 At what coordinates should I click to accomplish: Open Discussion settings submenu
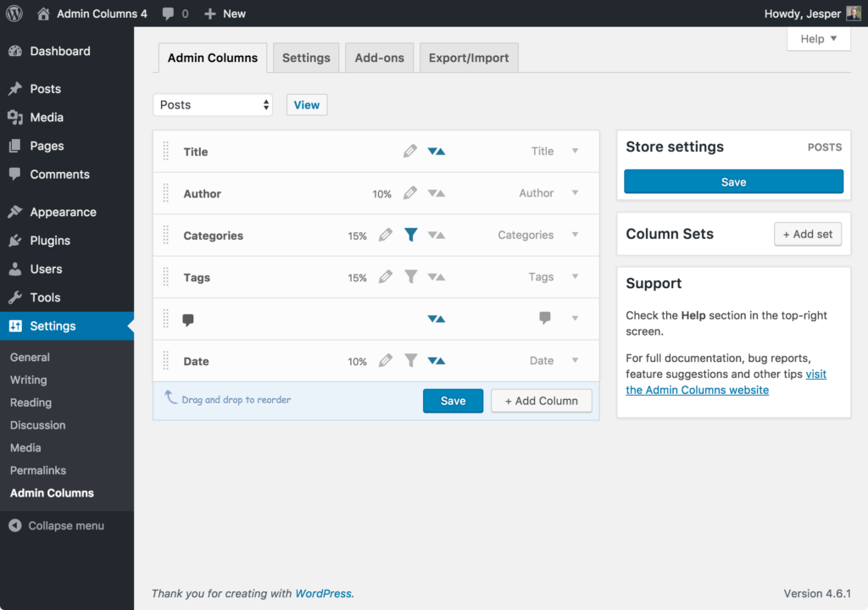[x=37, y=425]
